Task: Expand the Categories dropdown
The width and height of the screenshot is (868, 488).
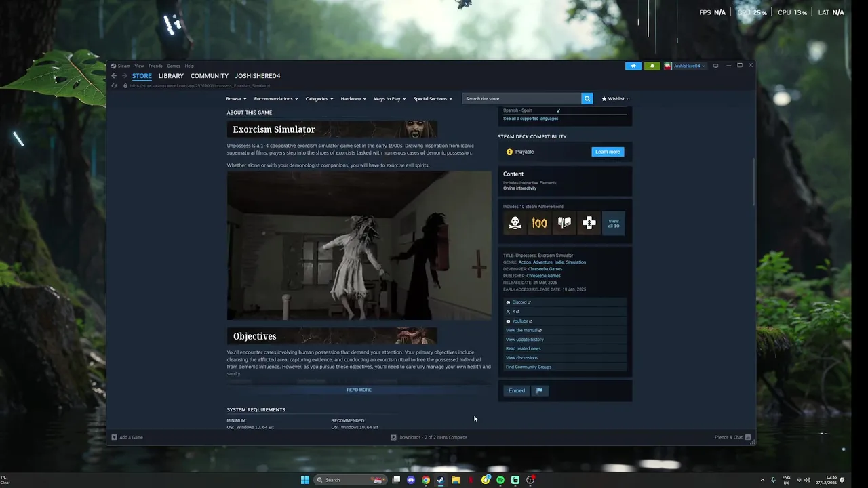Action: (x=319, y=98)
